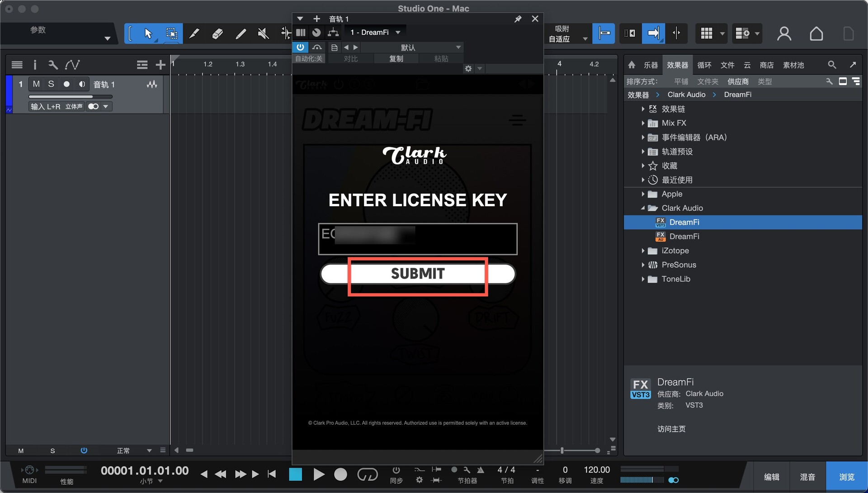Open sidechain routing icon in plugin header
The width and height of the screenshot is (868, 493).
(333, 32)
